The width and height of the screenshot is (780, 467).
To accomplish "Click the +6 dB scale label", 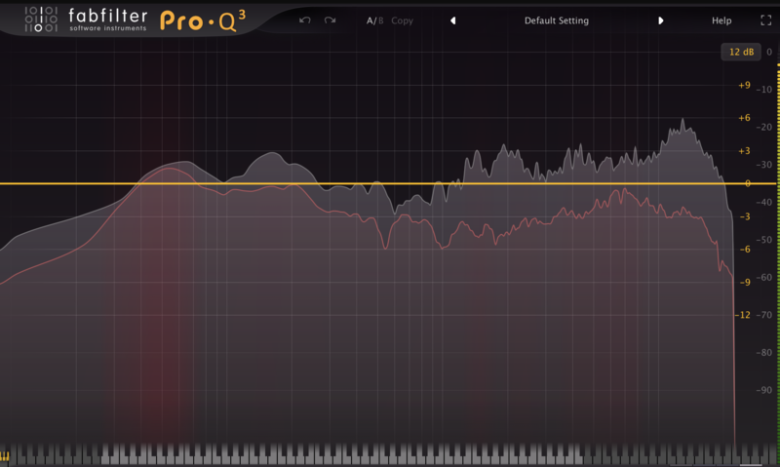I will pos(744,118).
